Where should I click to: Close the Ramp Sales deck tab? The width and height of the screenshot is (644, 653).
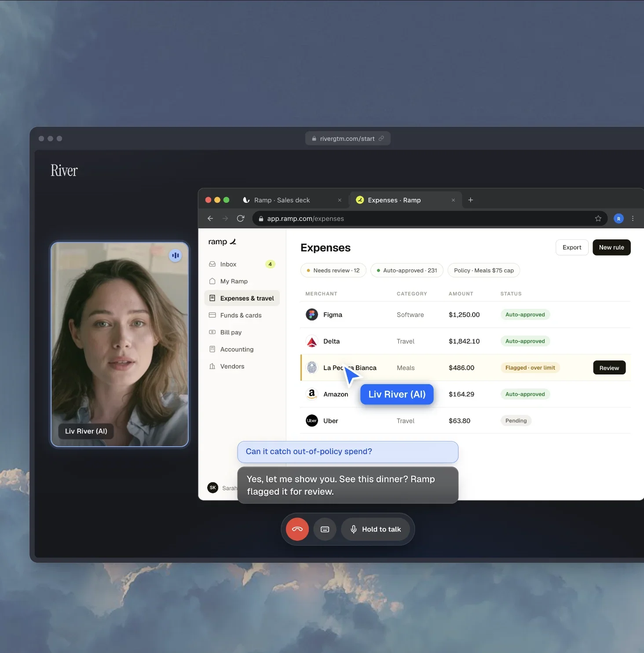340,200
